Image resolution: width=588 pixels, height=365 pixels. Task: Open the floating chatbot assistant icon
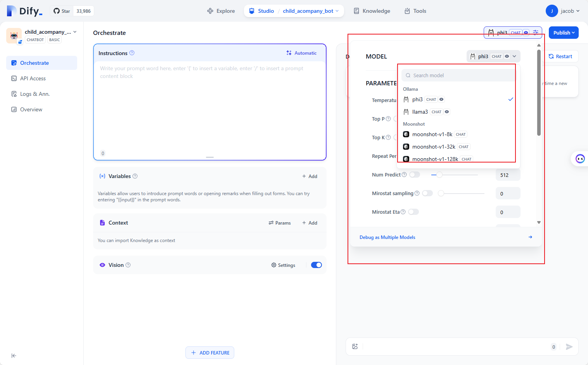(580, 159)
